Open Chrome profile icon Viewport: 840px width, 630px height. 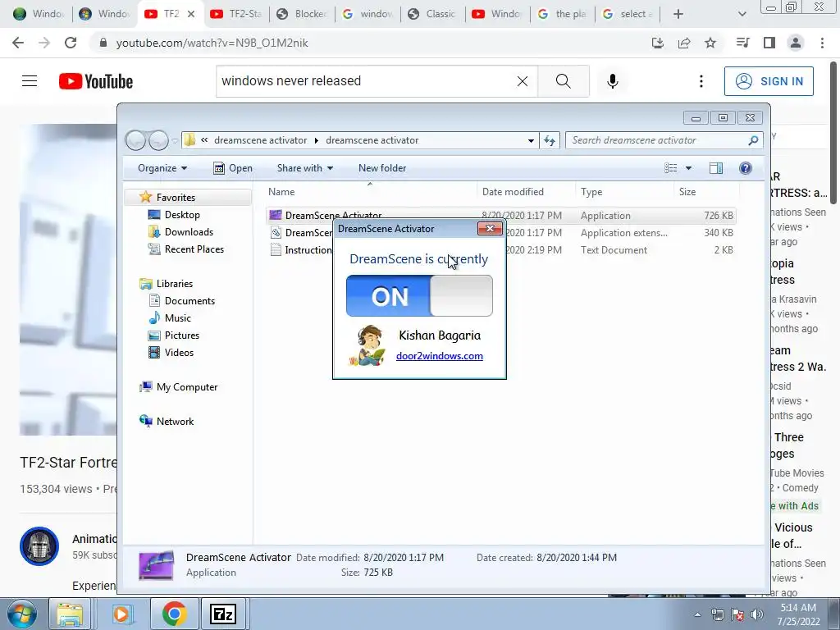pyautogui.click(x=796, y=43)
